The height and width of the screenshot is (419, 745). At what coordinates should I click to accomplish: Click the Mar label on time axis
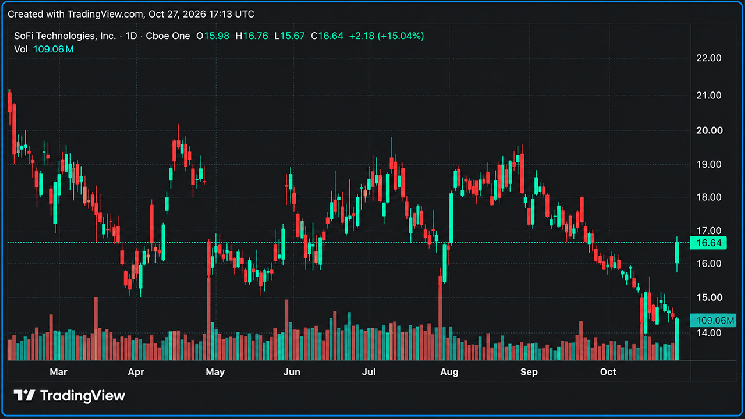[58, 372]
